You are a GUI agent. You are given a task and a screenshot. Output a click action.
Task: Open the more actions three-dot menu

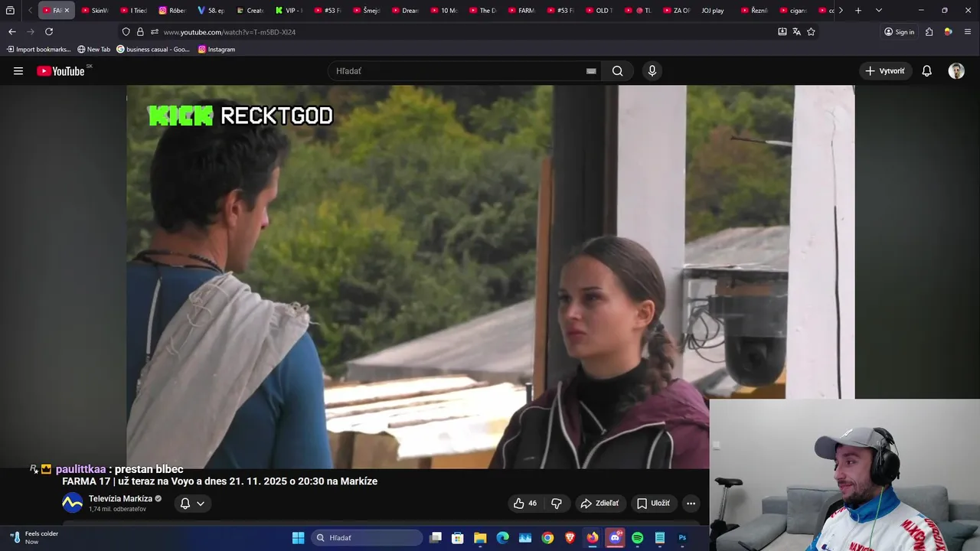click(x=691, y=504)
